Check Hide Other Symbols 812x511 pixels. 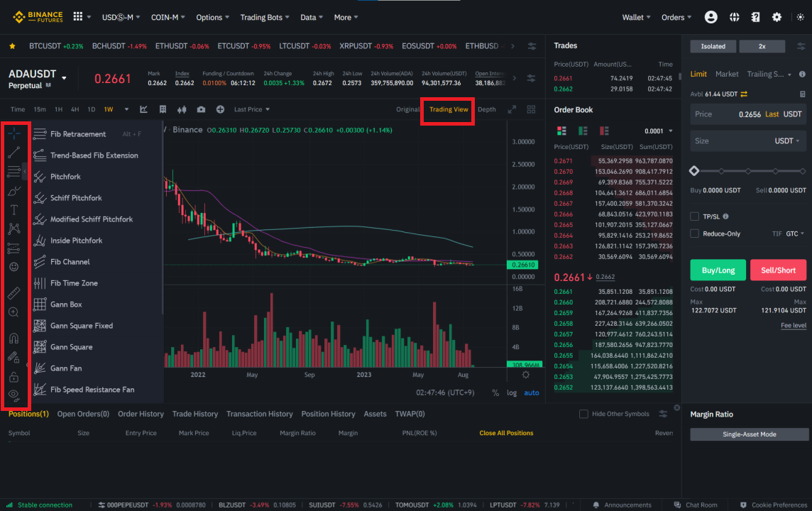583,414
